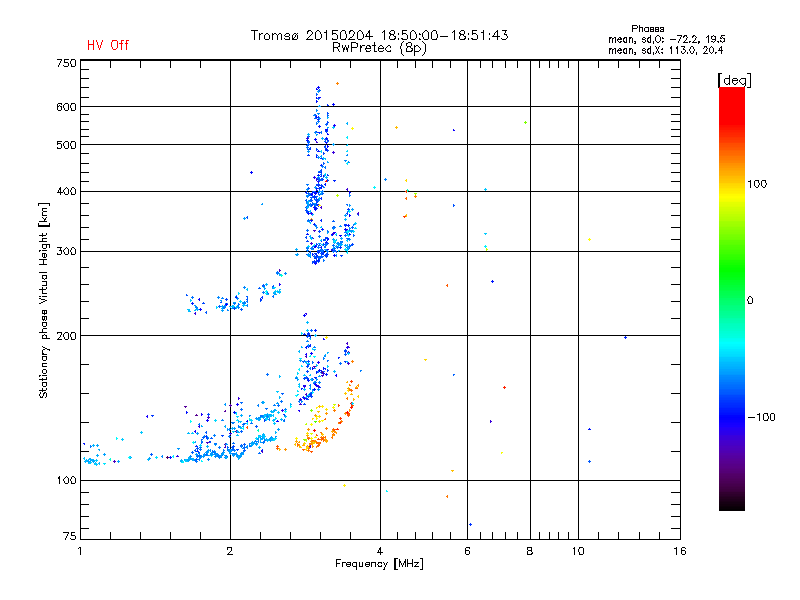
Task: Click the 'Stationary phase Virtual Height [km]' axis title
Action: click(44, 300)
